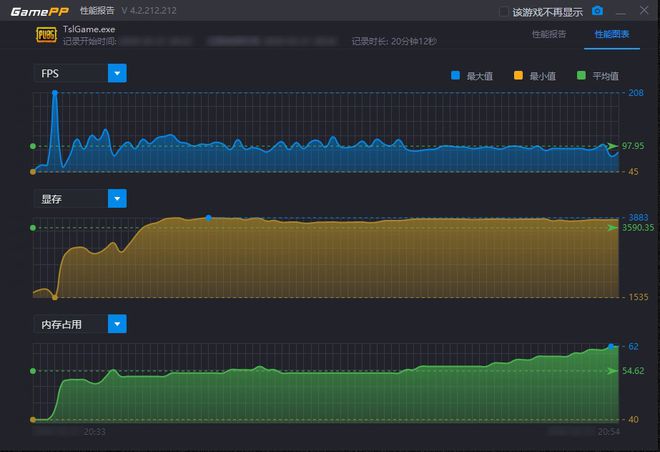Screen dimensions: 660x452
Task: Enable 'don't show for this game' checkbox
Action: pos(505,12)
